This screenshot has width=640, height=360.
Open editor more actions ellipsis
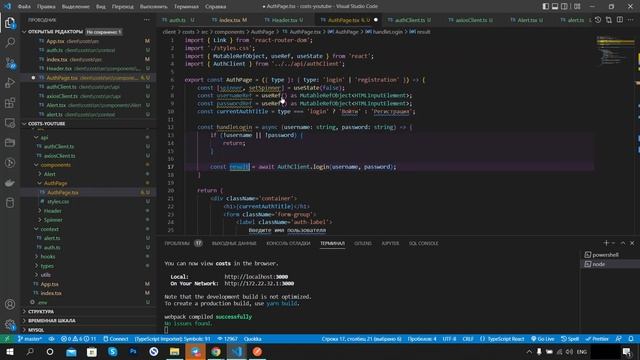(631, 20)
